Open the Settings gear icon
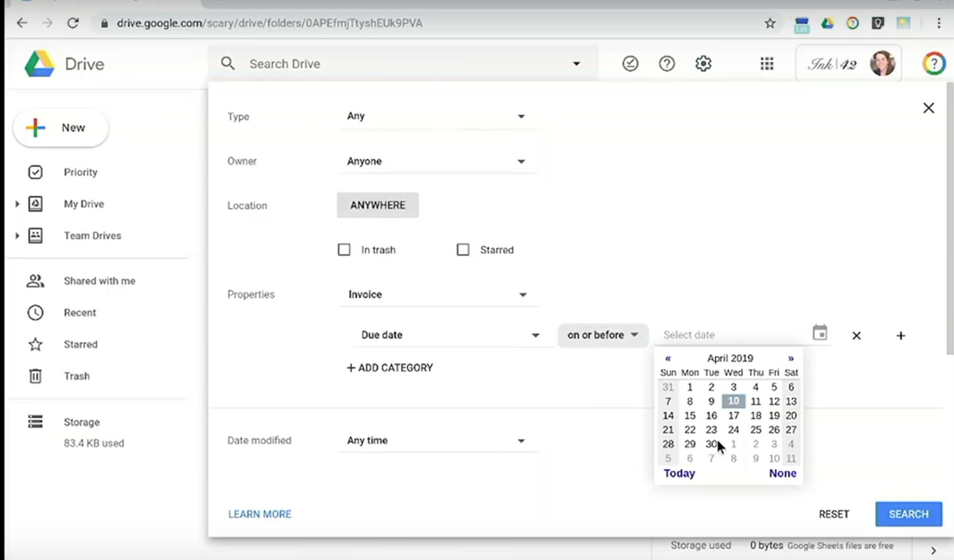The width and height of the screenshot is (954, 560). [703, 64]
